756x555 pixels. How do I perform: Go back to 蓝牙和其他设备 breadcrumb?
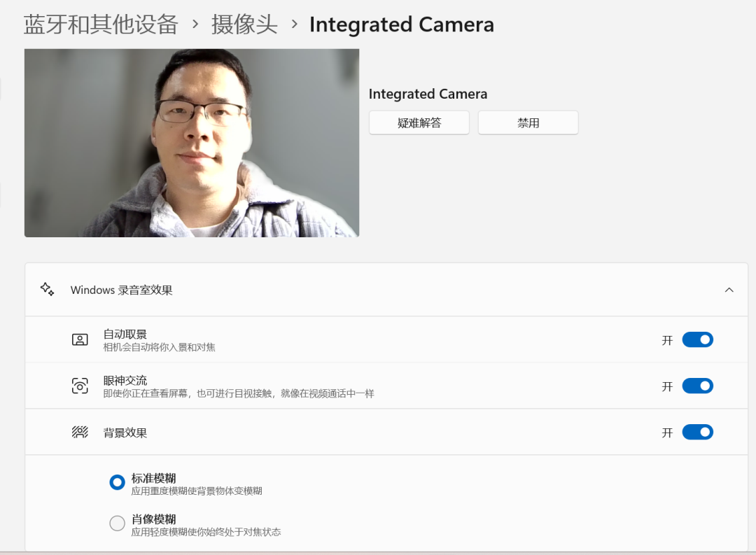[101, 24]
